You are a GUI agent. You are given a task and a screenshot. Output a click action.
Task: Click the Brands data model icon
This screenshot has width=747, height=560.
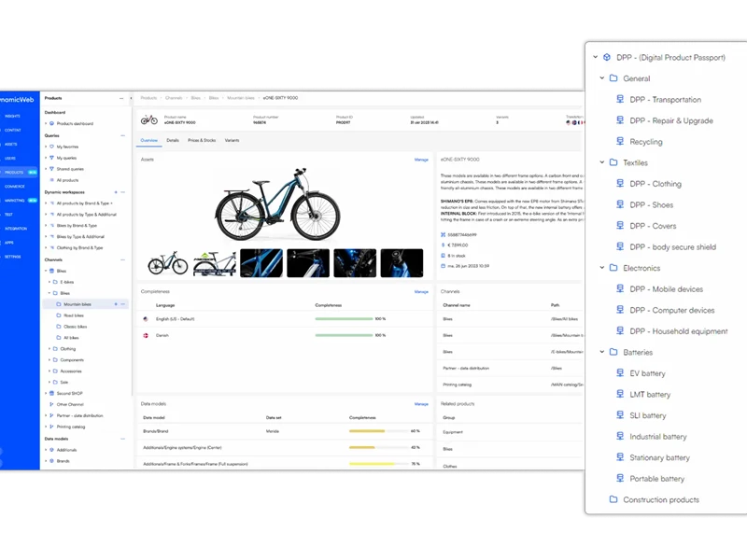(x=52, y=461)
